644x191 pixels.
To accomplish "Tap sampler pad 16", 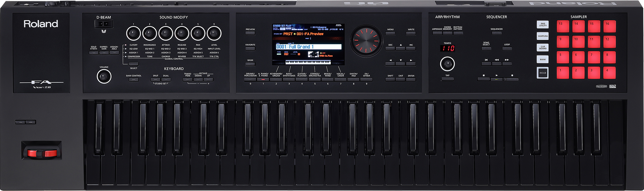I will point(610,26).
